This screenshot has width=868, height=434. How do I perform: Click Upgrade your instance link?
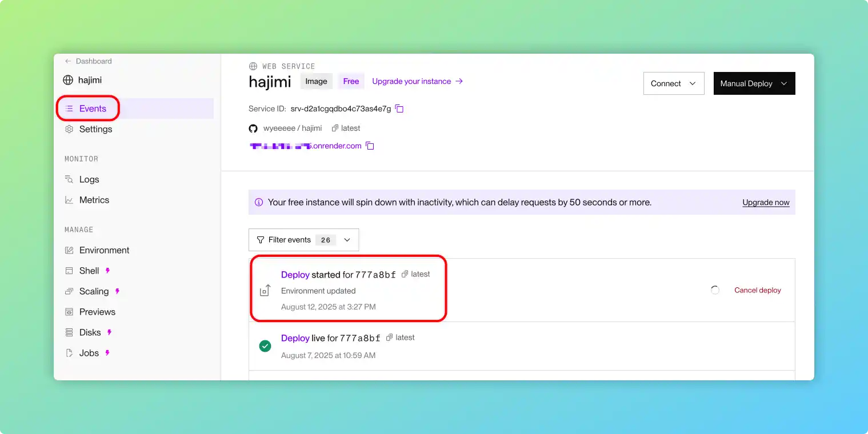click(x=417, y=81)
